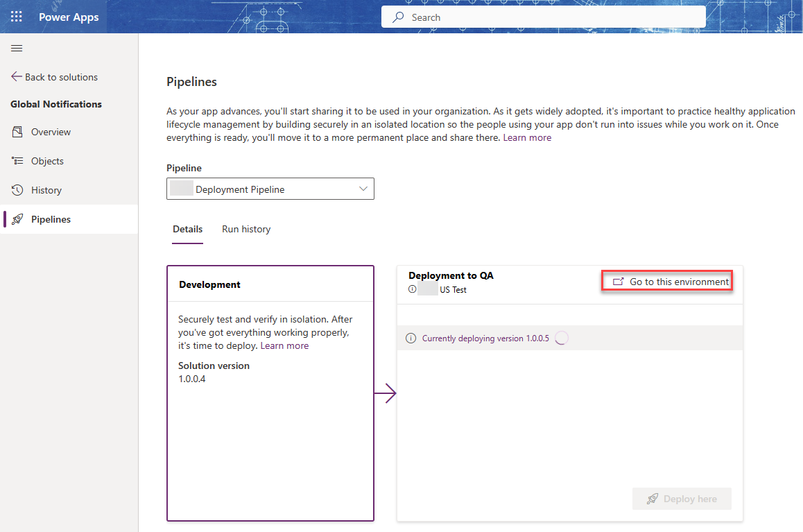Collapse the left navigation hamburger menu
This screenshot has height=532, width=803.
(17, 48)
